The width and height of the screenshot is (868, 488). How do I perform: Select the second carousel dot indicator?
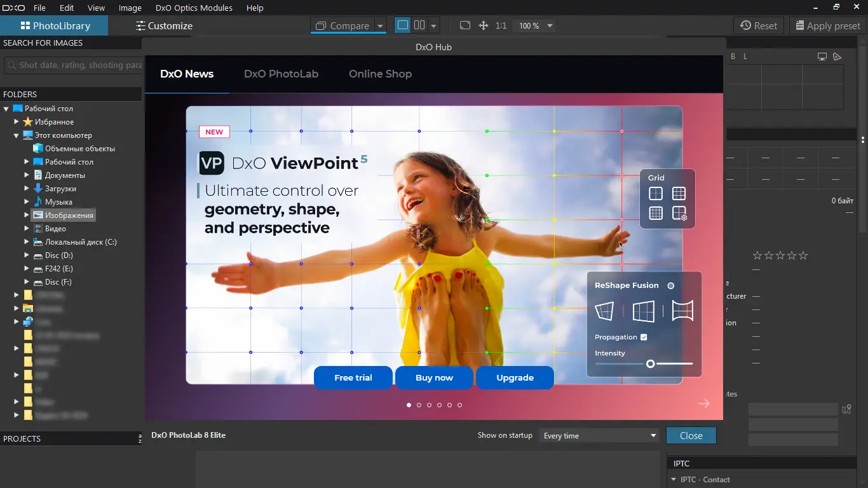(x=419, y=405)
